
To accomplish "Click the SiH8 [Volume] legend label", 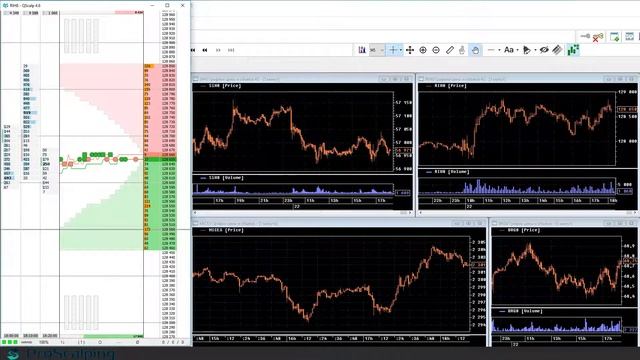I will point(226,178).
